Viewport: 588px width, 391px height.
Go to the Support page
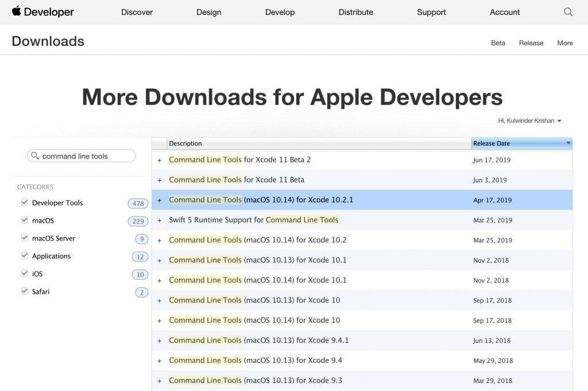[x=431, y=12]
